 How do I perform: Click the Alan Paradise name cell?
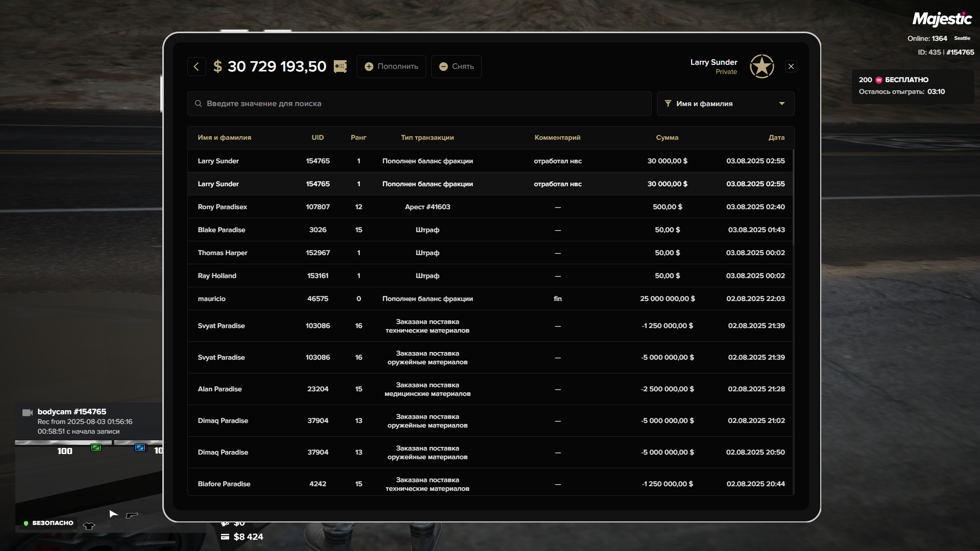(220, 389)
